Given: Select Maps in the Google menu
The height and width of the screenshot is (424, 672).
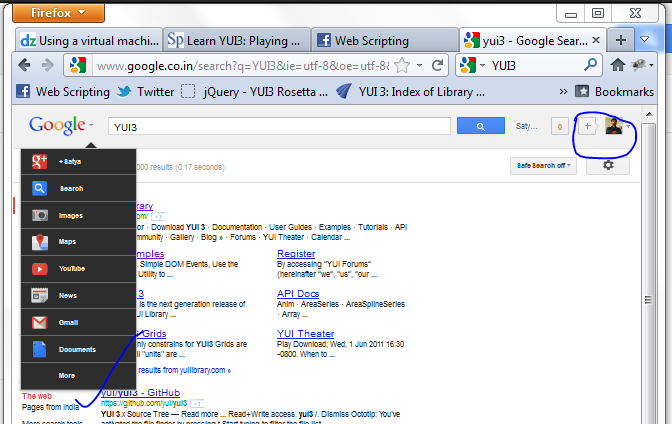Looking at the screenshot, I should pyautogui.click(x=78, y=242).
